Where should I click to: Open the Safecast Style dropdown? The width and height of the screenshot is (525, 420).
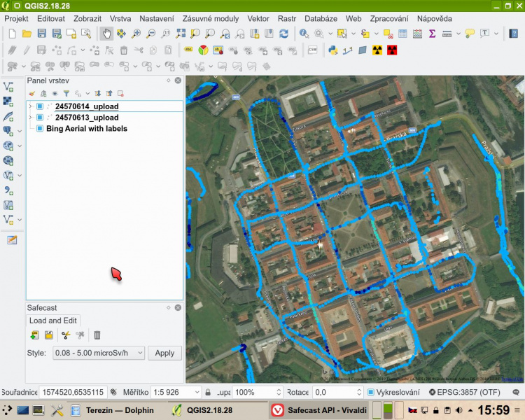pyautogui.click(x=99, y=353)
